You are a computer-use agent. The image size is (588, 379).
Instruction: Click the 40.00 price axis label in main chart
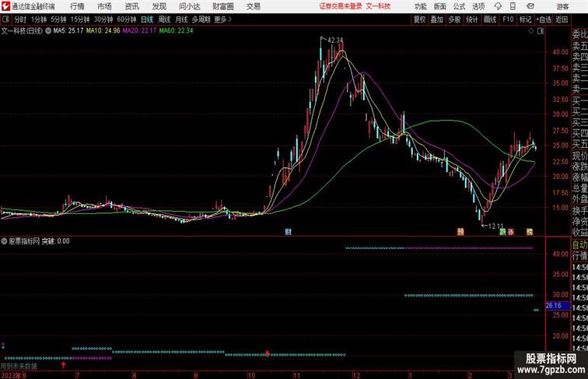[560, 52]
